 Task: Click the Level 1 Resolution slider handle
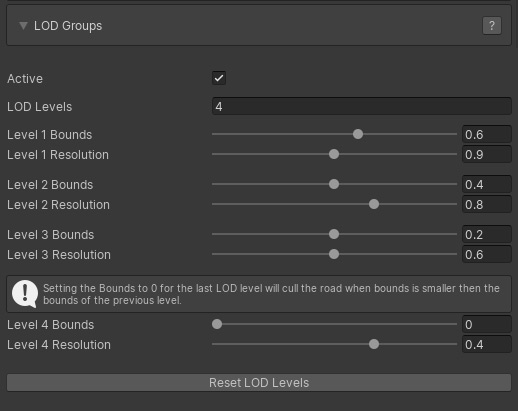[334, 154]
